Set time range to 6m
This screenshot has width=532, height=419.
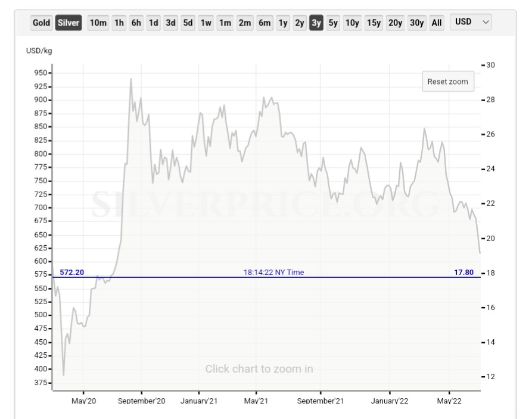click(x=265, y=23)
